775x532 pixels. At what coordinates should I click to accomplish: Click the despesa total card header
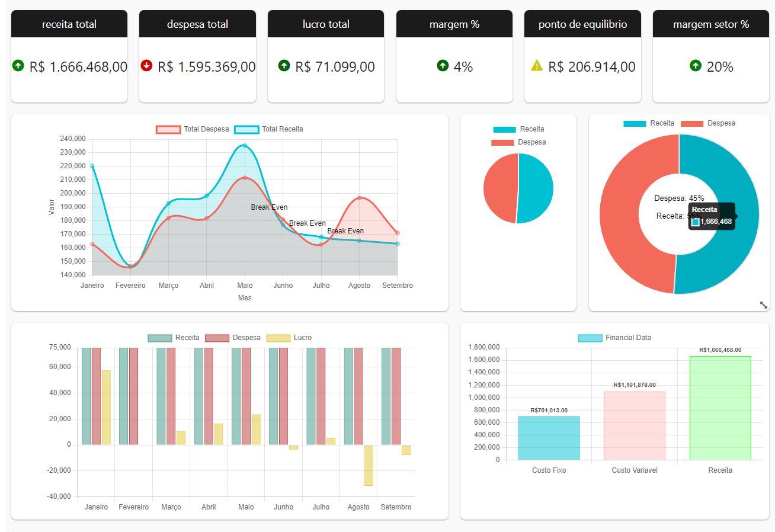coord(197,24)
